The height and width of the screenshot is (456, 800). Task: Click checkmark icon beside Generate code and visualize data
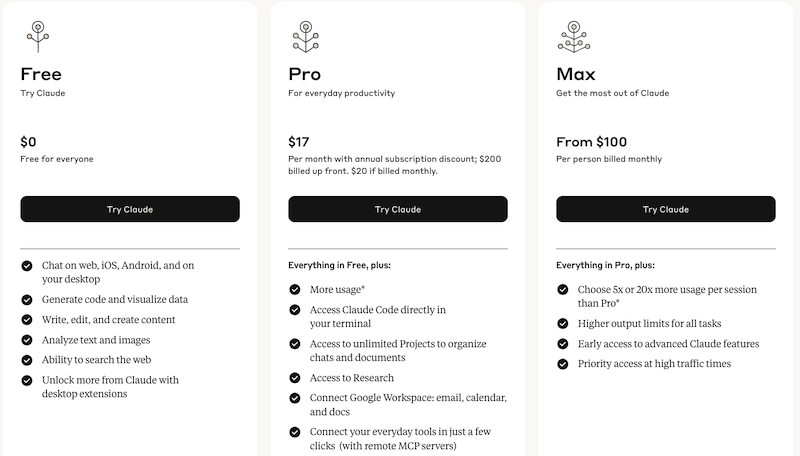[27, 299]
